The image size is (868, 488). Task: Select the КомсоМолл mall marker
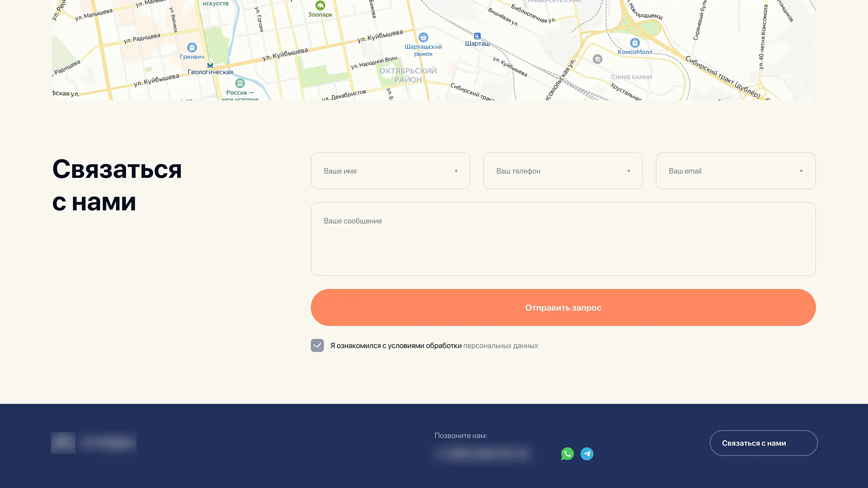[634, 43]
